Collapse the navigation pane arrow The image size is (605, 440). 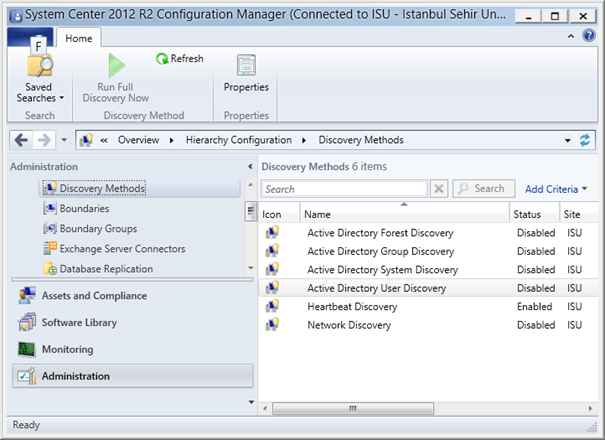tap(249, 166)
